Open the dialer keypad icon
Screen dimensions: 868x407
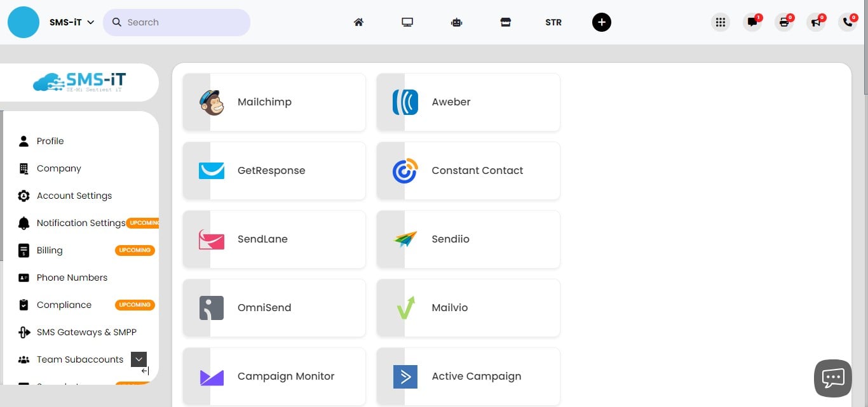721,22
